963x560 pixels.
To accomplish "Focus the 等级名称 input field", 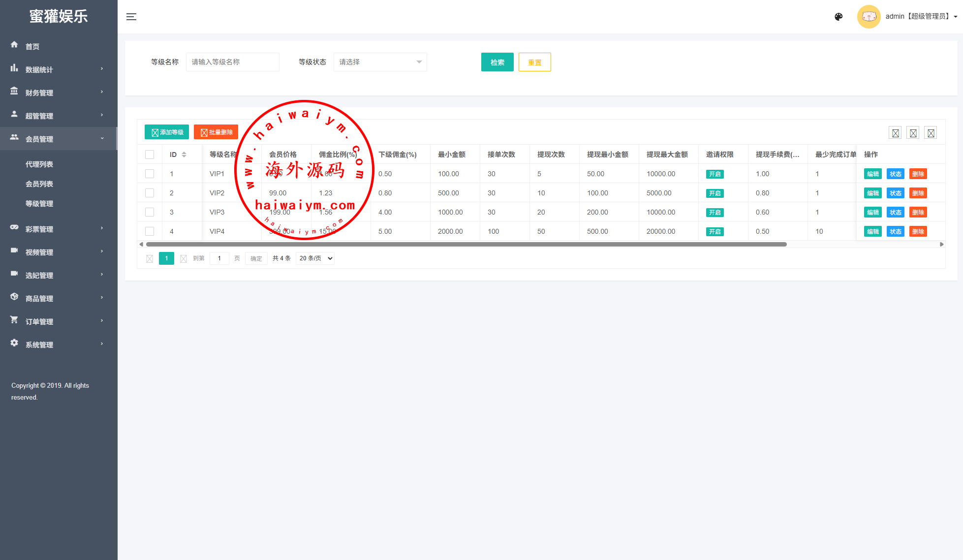I will 232,62.
